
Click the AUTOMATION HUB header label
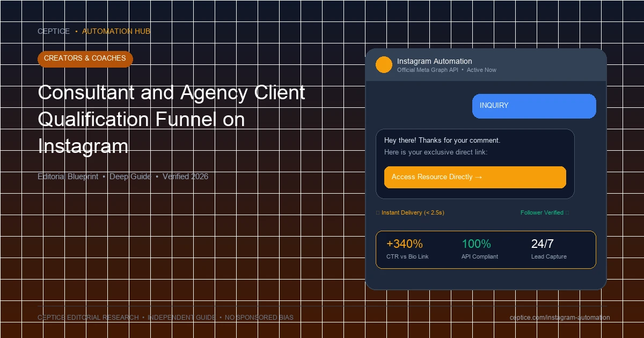click(x=116, y=32)
